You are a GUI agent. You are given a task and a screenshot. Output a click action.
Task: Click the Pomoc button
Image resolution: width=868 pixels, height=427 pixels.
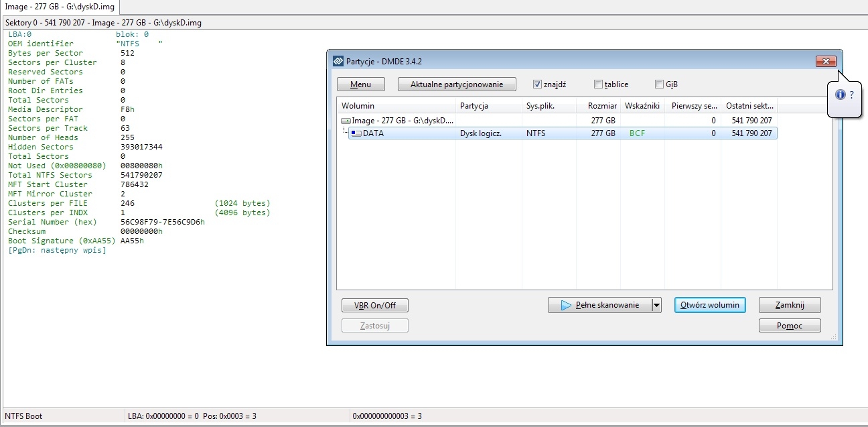click(790, 325)
